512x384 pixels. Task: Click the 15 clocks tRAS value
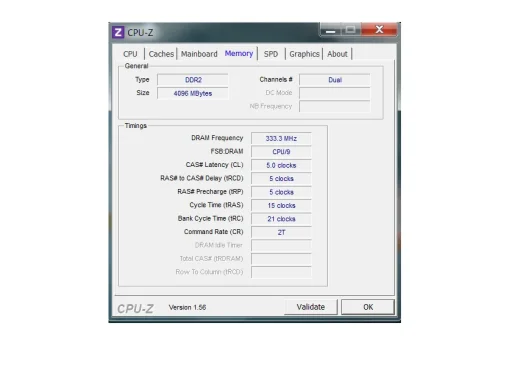coord(281,205)
